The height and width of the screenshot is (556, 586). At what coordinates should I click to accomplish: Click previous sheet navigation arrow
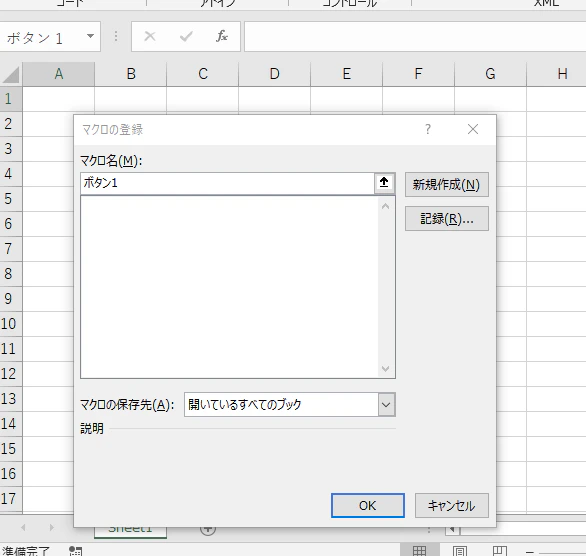(23, 528)
